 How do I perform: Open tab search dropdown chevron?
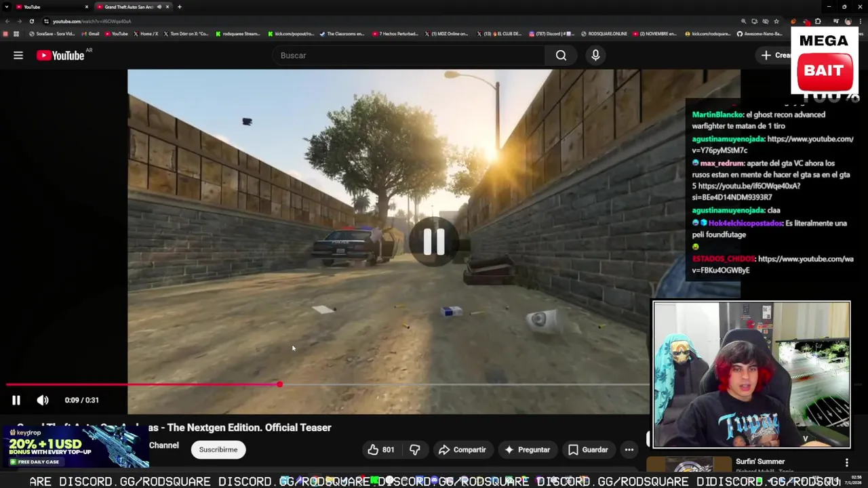pyautogui.click(x=6, y=7)
